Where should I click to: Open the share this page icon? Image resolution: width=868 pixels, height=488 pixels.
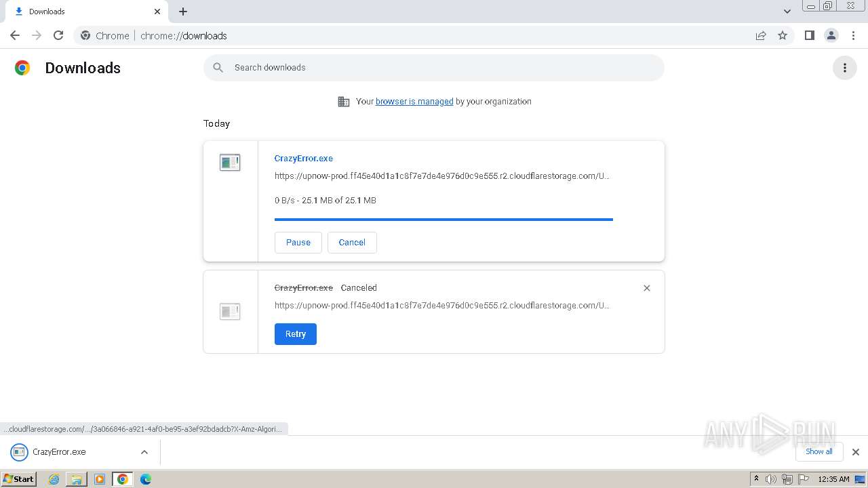(x=761, y=35)
